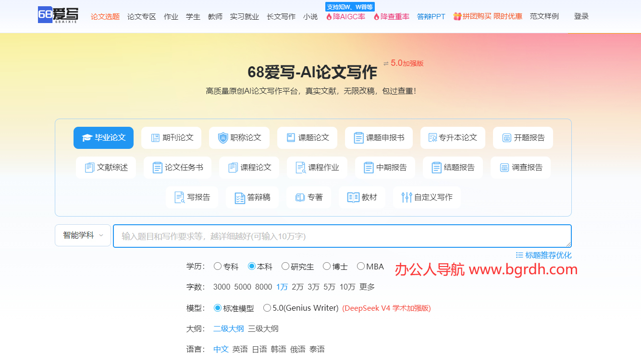
Task: Go to the 学生 nav item
Action: pyautogui.click(x=193, y=16)
